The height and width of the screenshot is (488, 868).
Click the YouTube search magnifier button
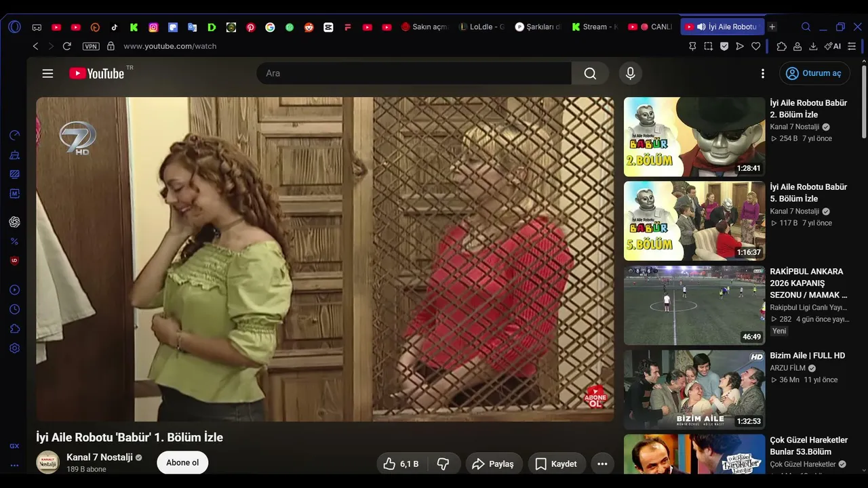(590, 73)
